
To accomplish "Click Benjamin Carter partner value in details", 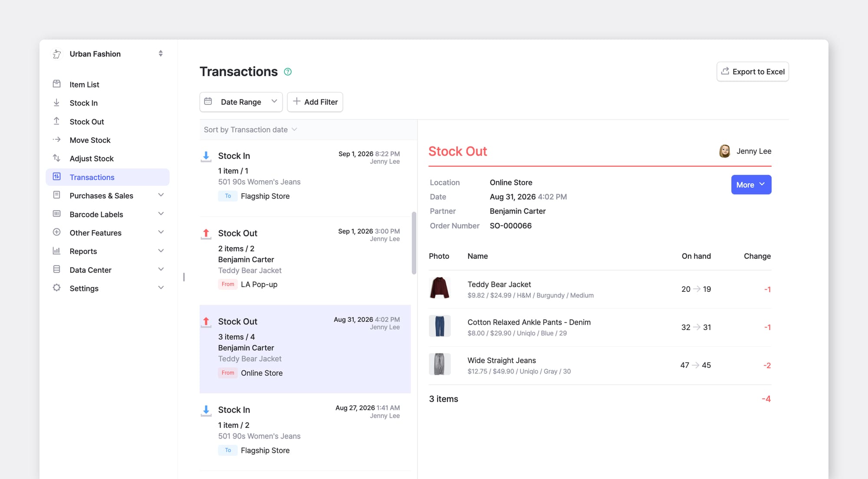I will pos(518,211).
